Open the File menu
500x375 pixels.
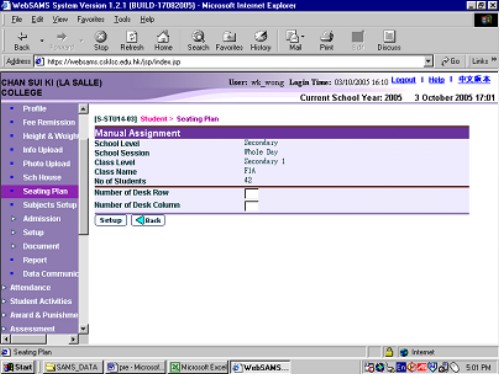pos(17,19)
